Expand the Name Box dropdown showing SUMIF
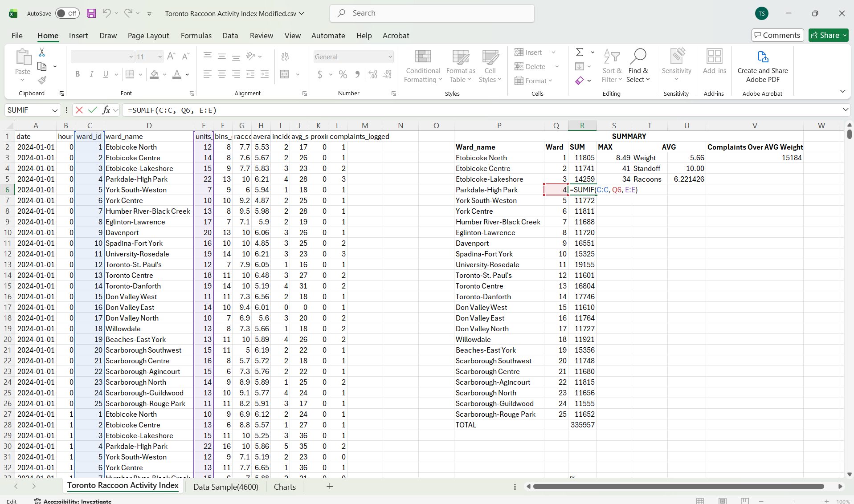This screenshot has height=504, width=854. click(x=55, y=110)
